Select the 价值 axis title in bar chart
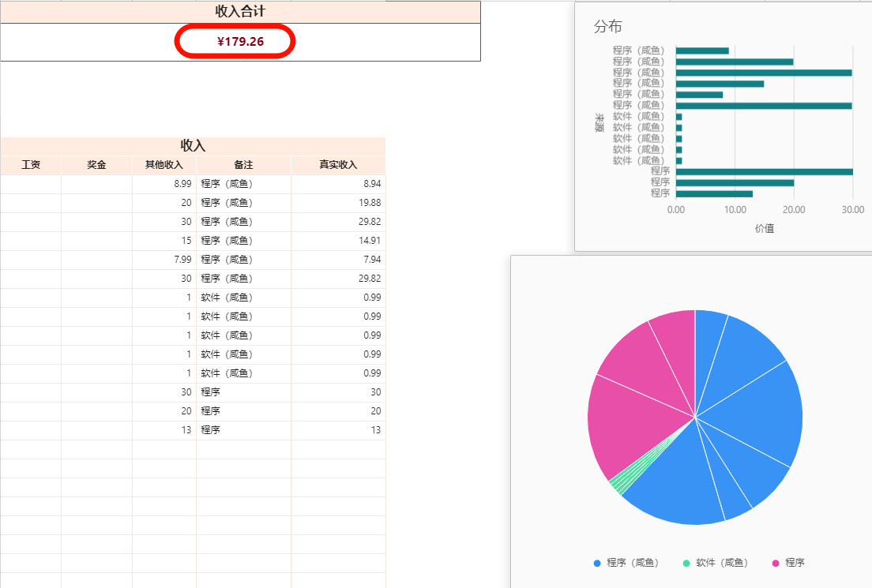 pyautogui.click(x=764, y=229)
